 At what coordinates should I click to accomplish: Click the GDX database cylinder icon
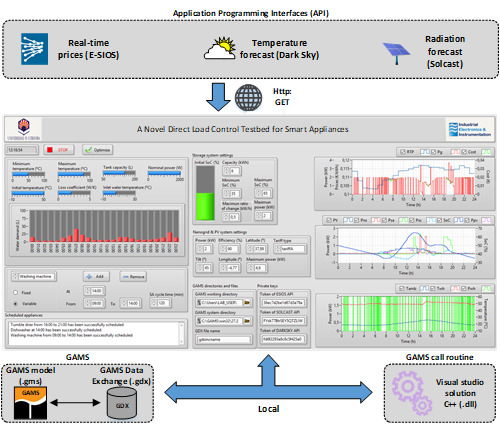(122, 403)
